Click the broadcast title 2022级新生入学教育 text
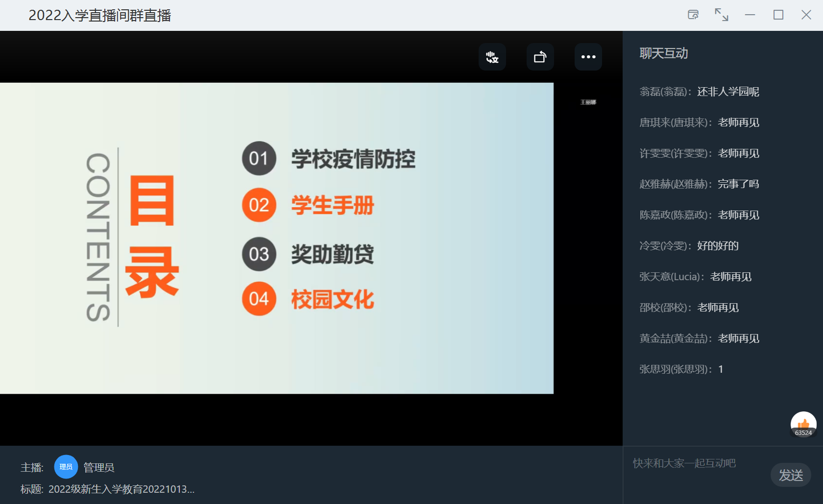 (x=121, y=489)
